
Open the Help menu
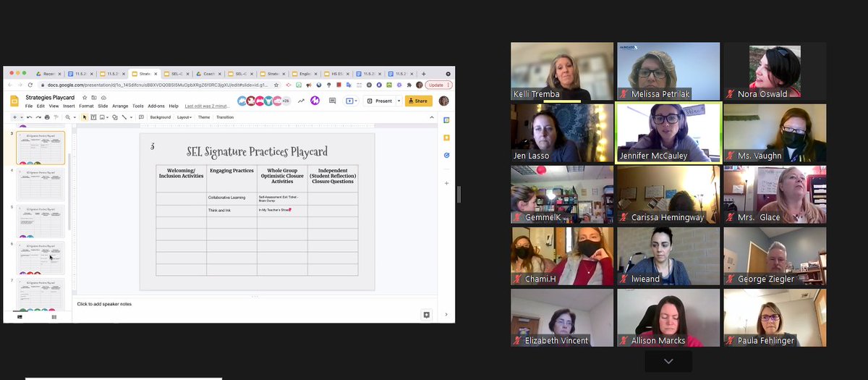[174, 106]
